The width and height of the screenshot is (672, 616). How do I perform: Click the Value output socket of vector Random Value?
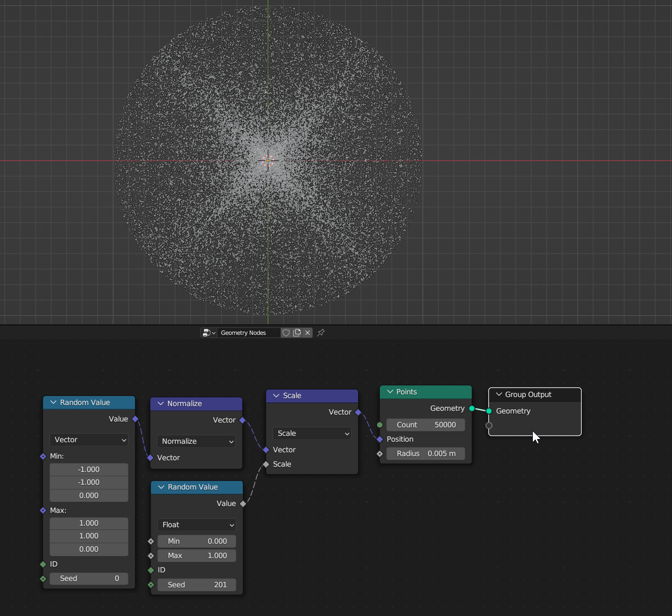[x=135, y=419]
